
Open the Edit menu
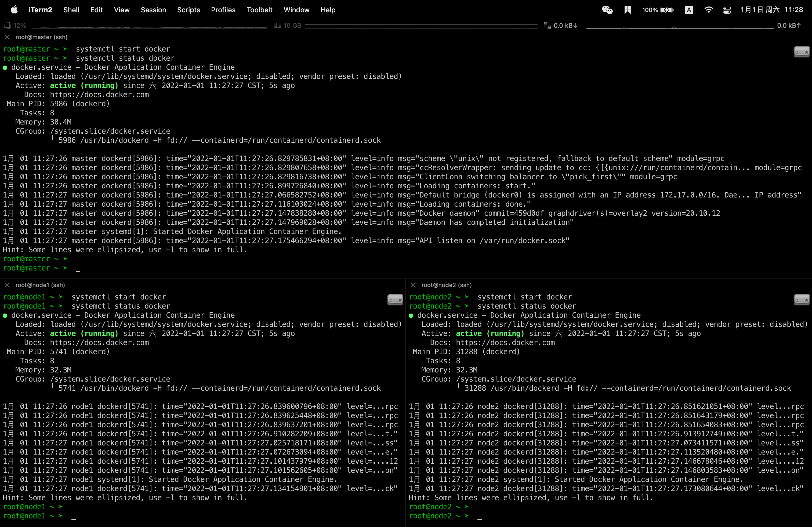coord(97,10)
